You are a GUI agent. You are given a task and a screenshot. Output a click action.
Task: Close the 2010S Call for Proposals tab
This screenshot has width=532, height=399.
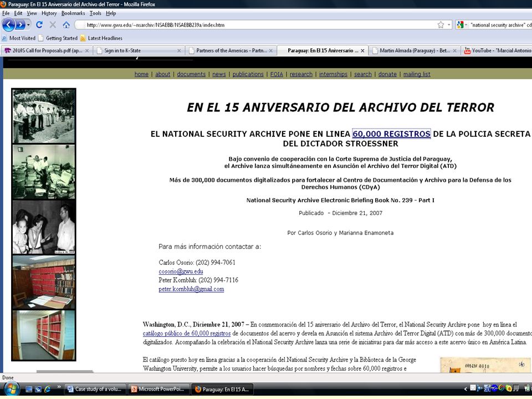[x=87, y=50]
